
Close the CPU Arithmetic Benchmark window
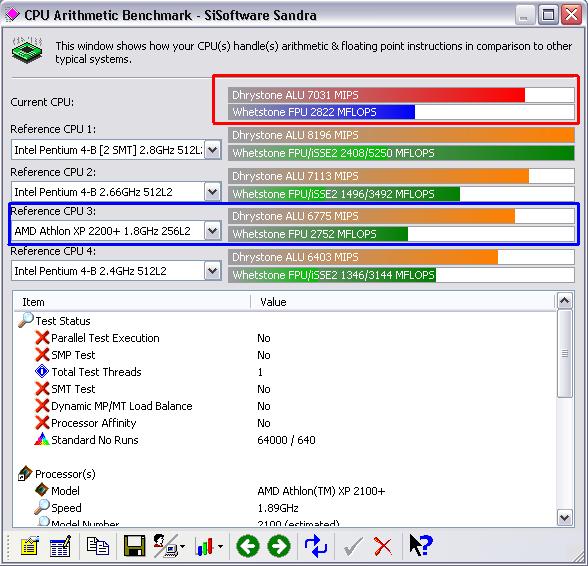pos(571,15)
